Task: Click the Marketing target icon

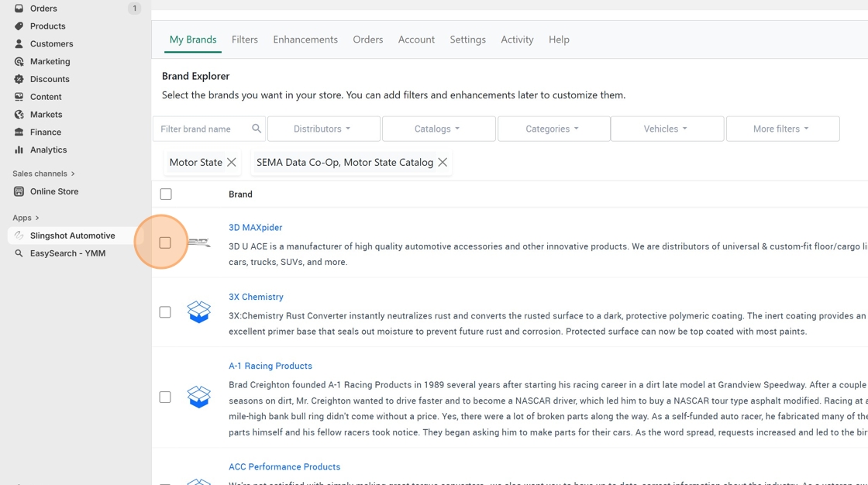Action: [19, 61]
